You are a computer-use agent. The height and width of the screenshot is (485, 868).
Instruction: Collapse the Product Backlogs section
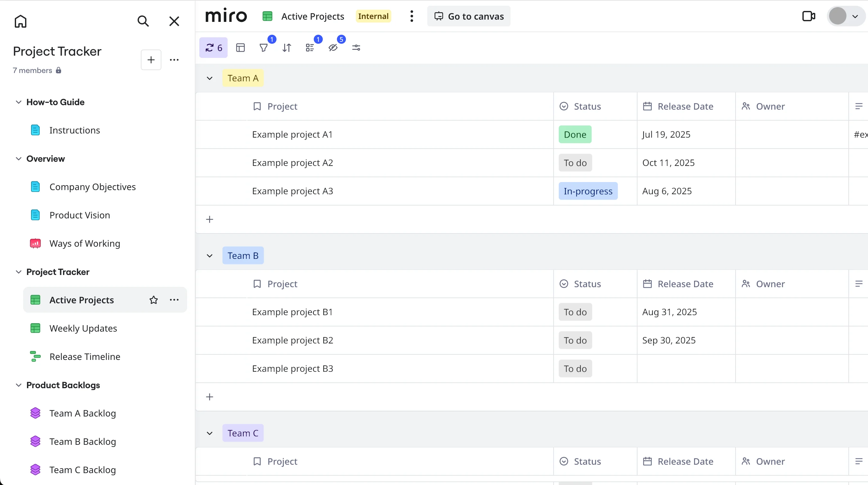19,385
